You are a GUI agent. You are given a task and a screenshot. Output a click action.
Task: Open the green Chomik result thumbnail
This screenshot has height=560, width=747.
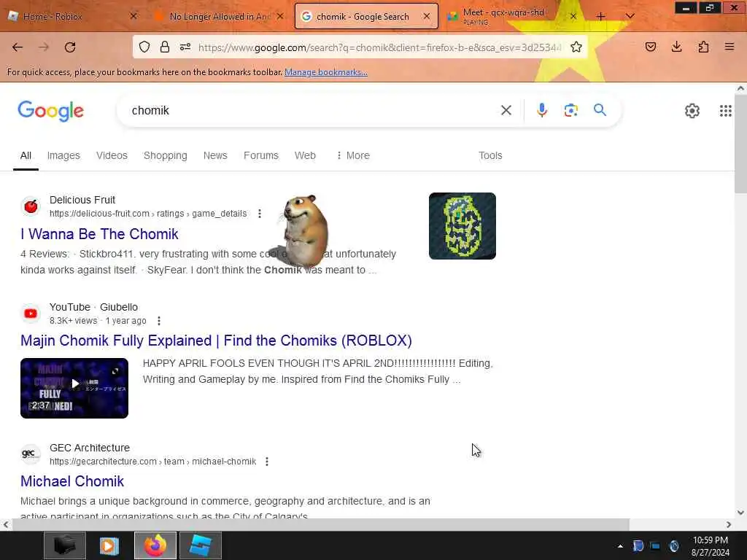point(462,226)
